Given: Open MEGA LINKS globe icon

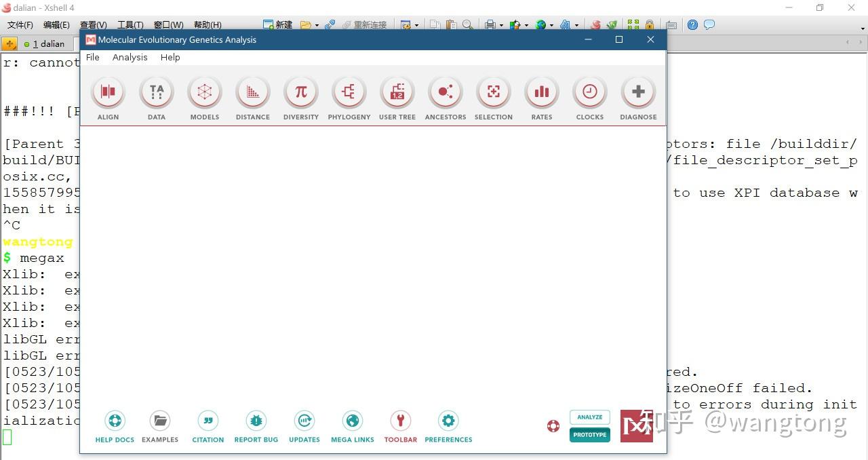Looking at the screenshot, I should [x=353, y=421].
